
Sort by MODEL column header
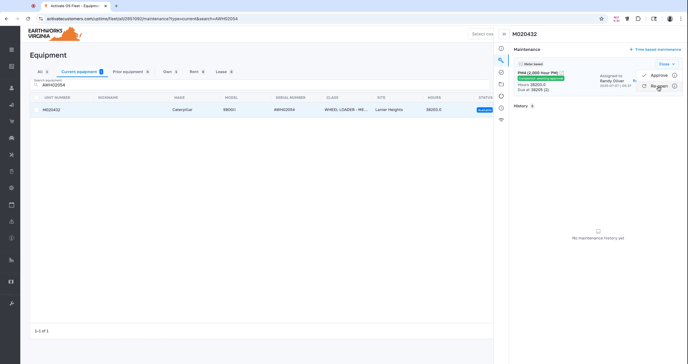click(x=231, y=97)
